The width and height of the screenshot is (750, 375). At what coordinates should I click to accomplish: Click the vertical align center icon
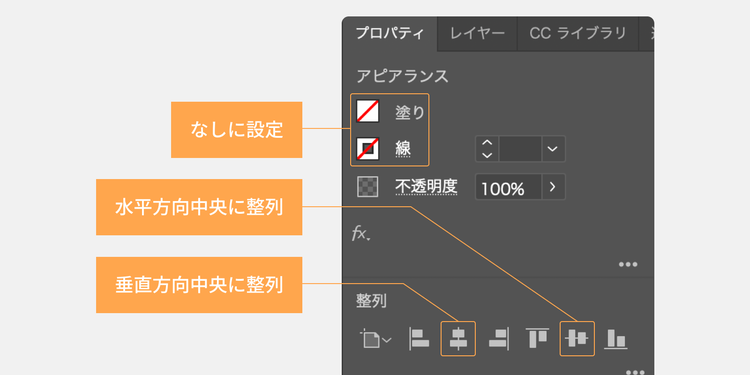[x=577, y=339]
